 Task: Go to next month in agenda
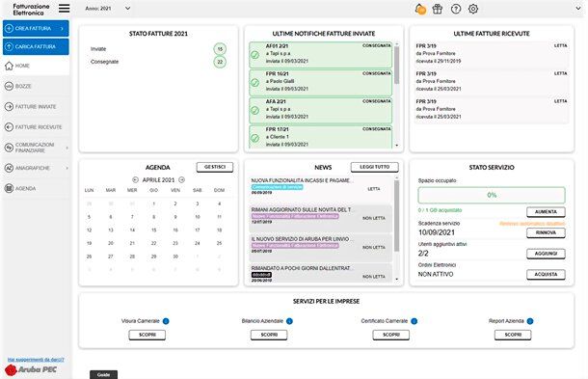pyautogui.click(x=182, y=180)
